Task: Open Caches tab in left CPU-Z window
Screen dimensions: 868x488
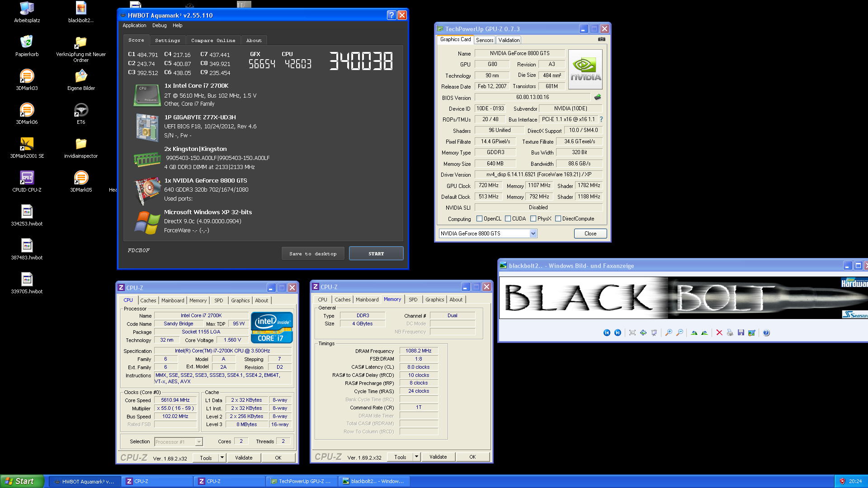Action: (x=148, y=300)
